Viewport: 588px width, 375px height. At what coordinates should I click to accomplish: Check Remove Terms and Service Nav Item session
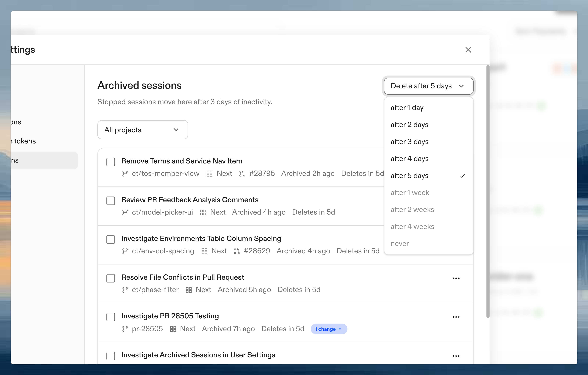point(111,162)
